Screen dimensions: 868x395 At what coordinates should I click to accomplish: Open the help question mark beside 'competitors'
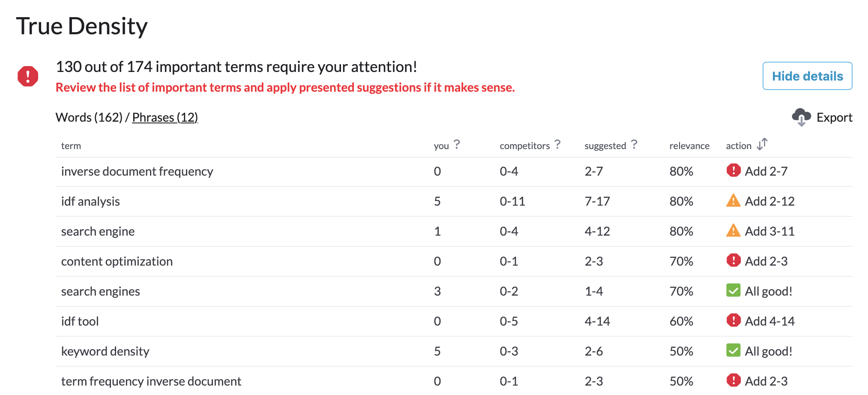pos(557,144)
